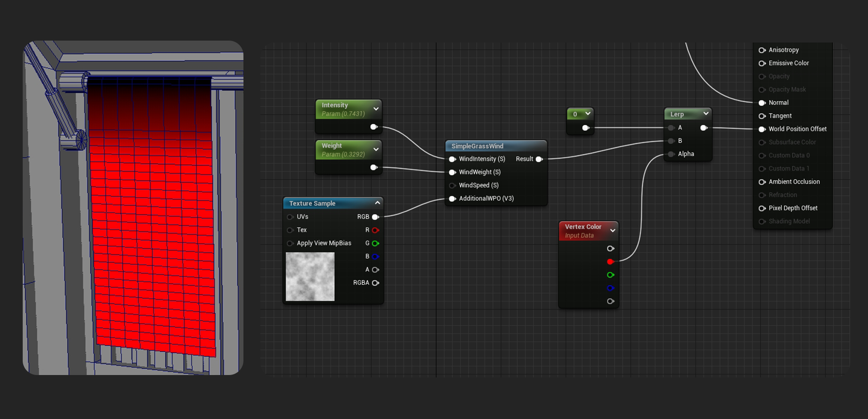This screenshot has width=868, height=419.
Task: Select the WindIntensity (S) input pin
Action: click(452, 159)
